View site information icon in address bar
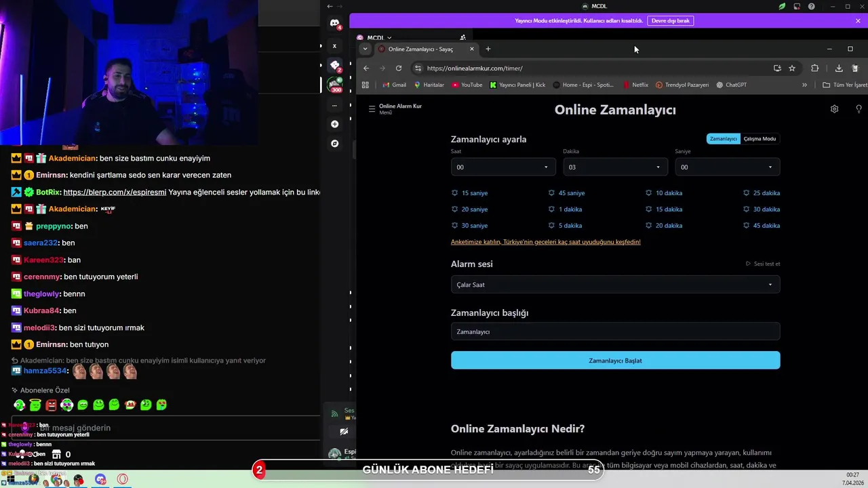868x488 pixels. coord(418,68)
